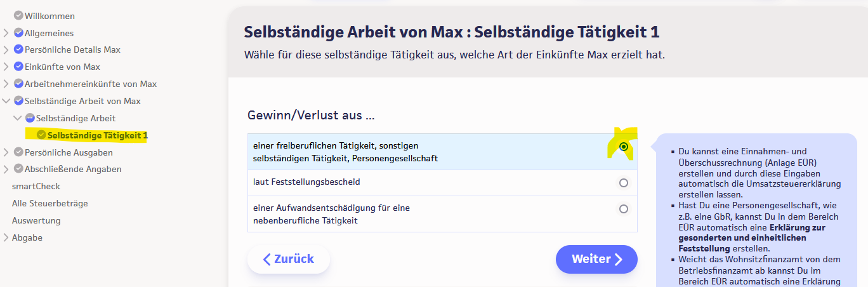This screenshot has width=868, height=287.
Task: Click the checkmark icon beside Persönliche Details Max
Action: click(x=18, y=50)
